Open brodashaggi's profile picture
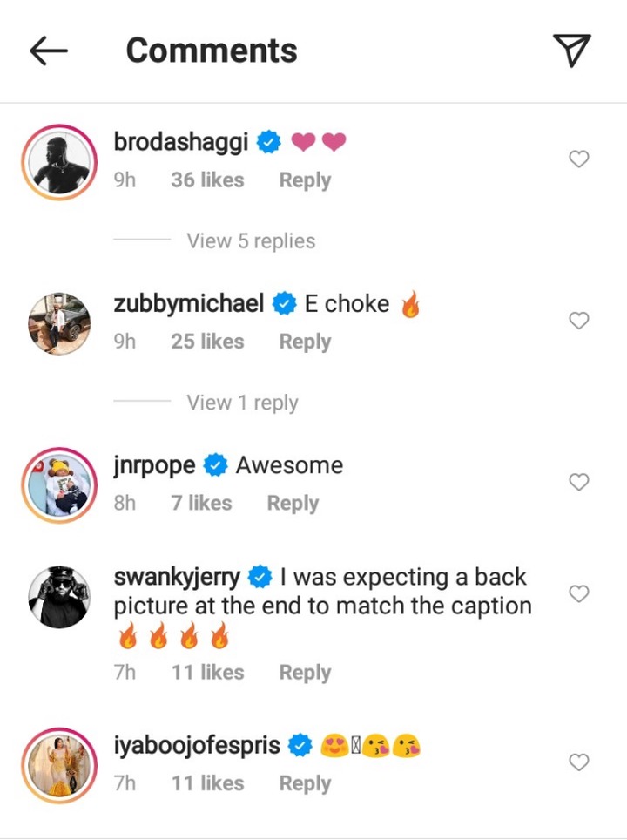627x840 pixels. point(59,163)
